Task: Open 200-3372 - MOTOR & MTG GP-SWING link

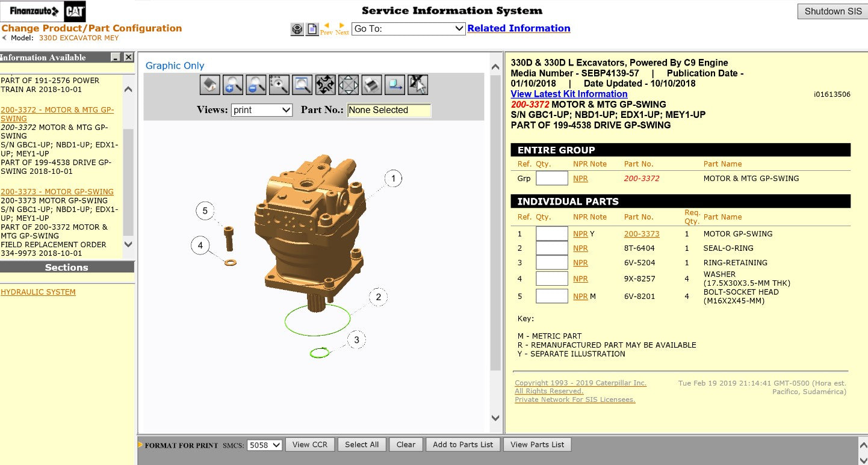Action: [x=57, y=114]
